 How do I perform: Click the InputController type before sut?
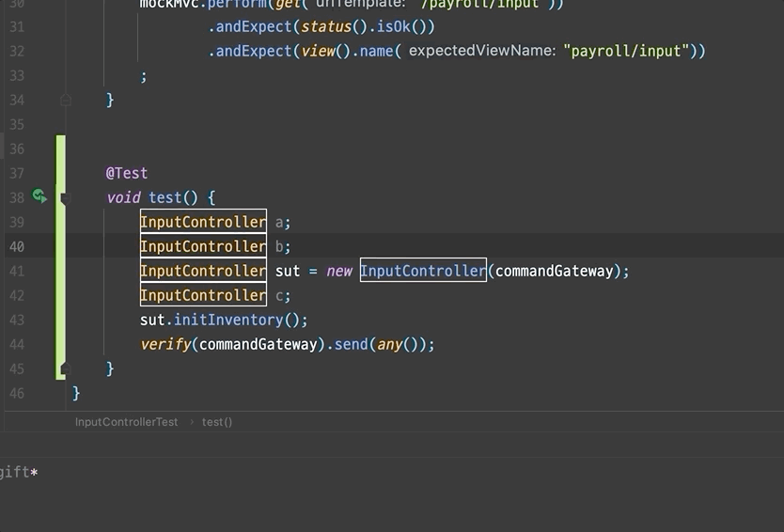[203, 271]
